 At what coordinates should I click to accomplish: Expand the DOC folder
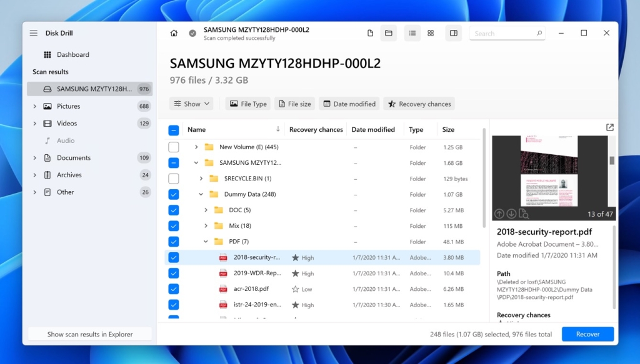pyautogui.click(x=205, y=210)
